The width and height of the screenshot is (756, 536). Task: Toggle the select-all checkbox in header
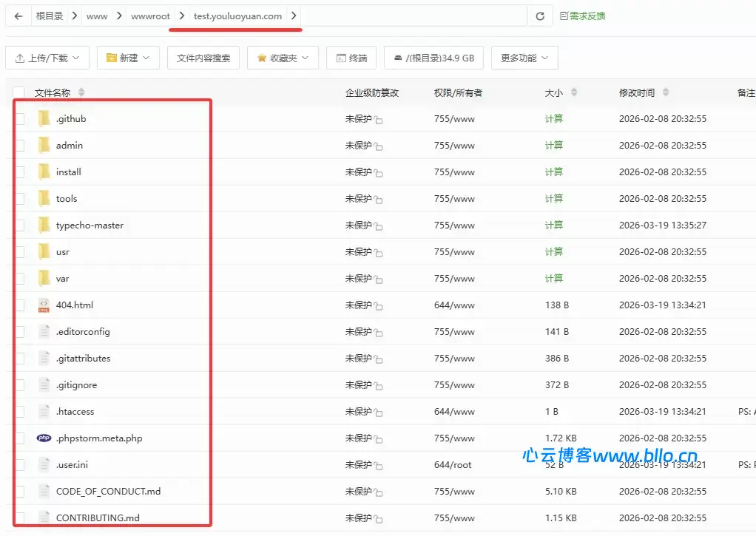(18, 92)
